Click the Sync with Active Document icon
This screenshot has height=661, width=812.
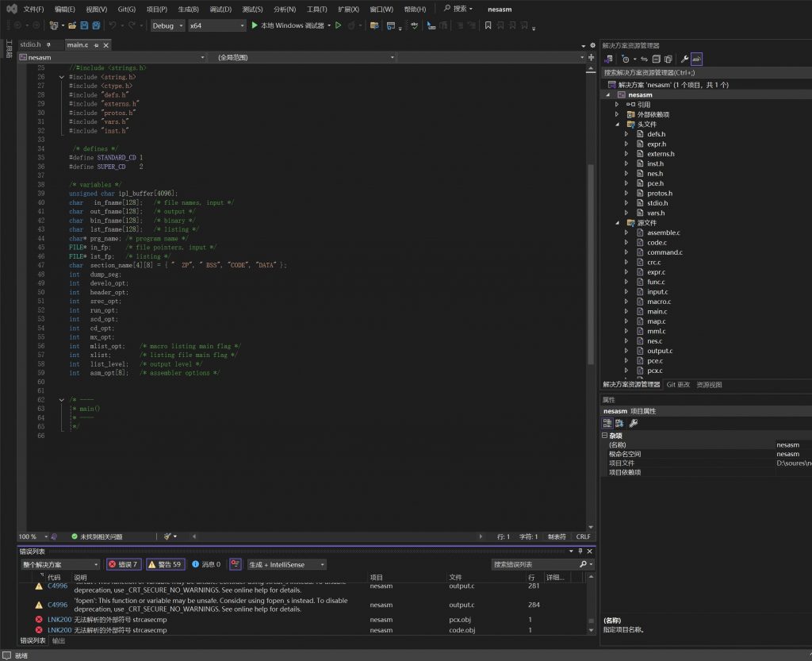[x=645, y=59]
